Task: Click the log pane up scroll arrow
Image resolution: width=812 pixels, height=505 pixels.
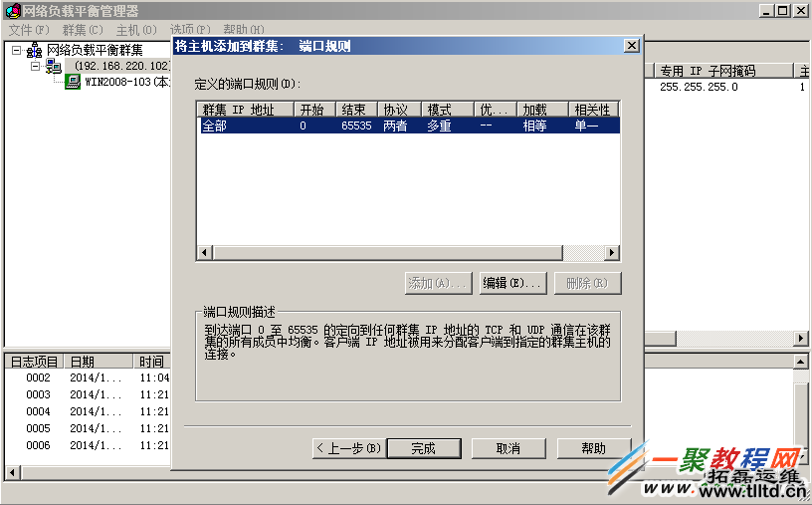Action: 801,362
